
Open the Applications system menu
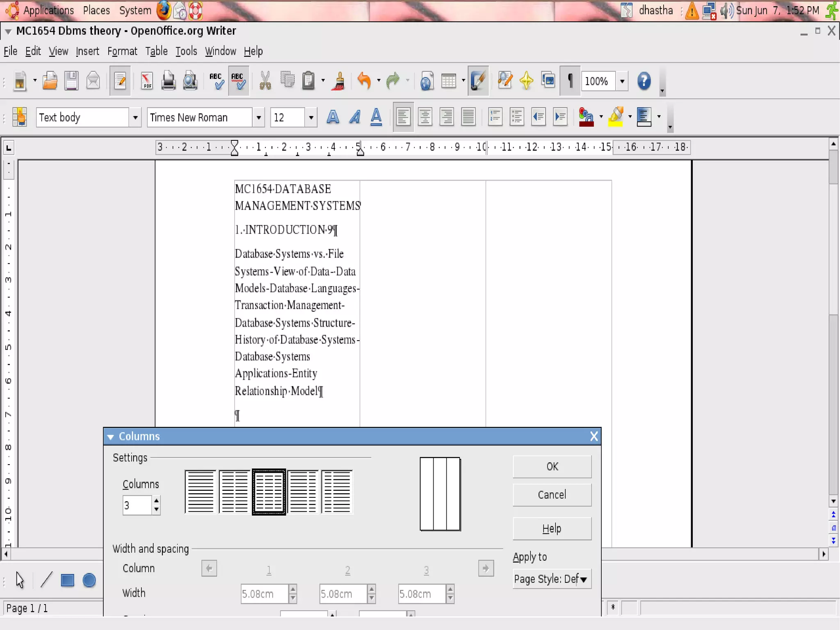click(x=48, y=10)
